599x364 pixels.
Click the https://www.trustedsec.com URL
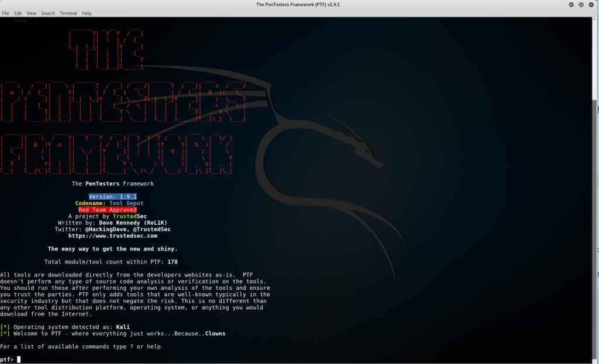click(112, 235)
